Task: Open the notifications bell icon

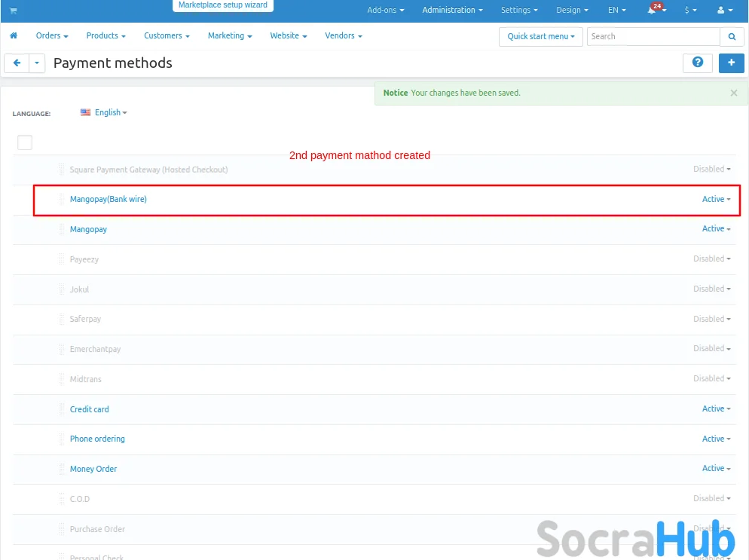Action: [653, 11]
